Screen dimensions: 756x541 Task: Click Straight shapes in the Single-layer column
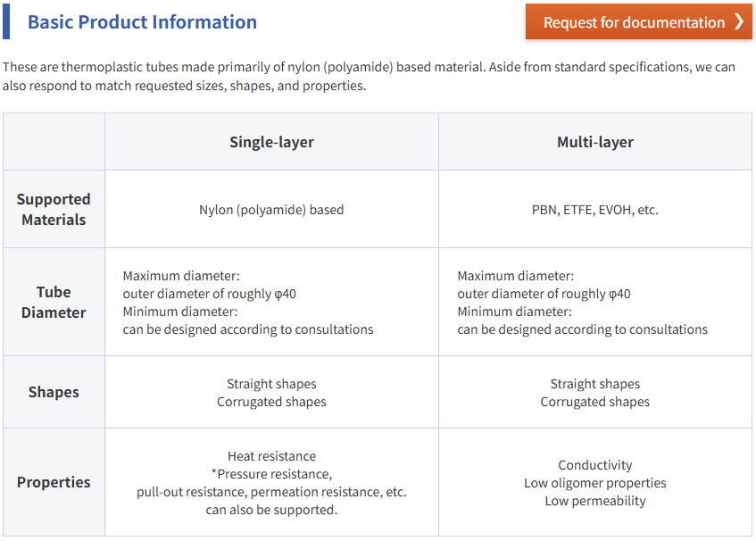point(271,384)
